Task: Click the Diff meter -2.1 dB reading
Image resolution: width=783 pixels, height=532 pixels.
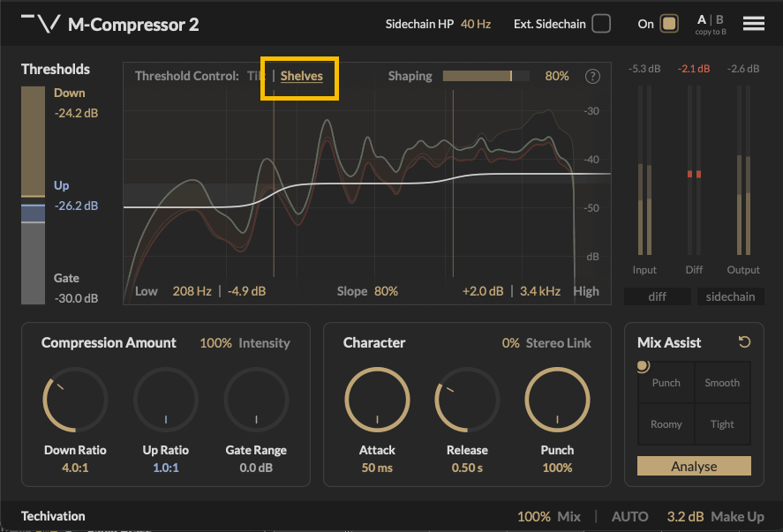Action: [694, 68]
